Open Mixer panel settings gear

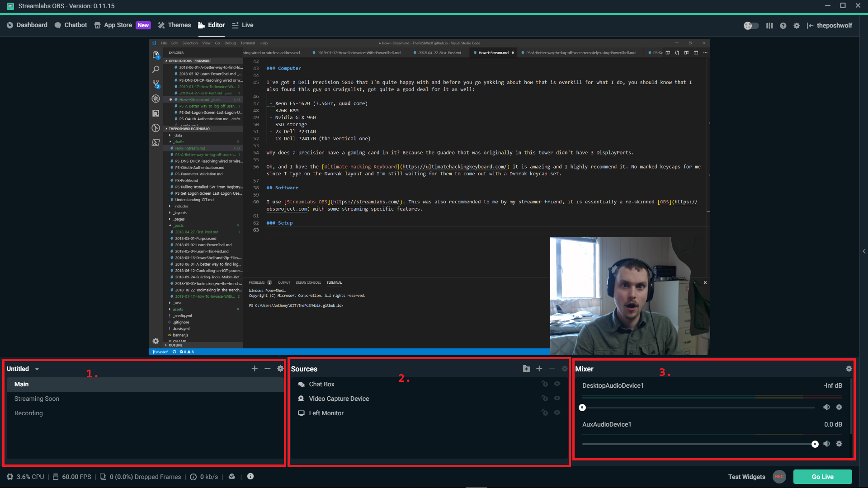click(x=849, y=369)
